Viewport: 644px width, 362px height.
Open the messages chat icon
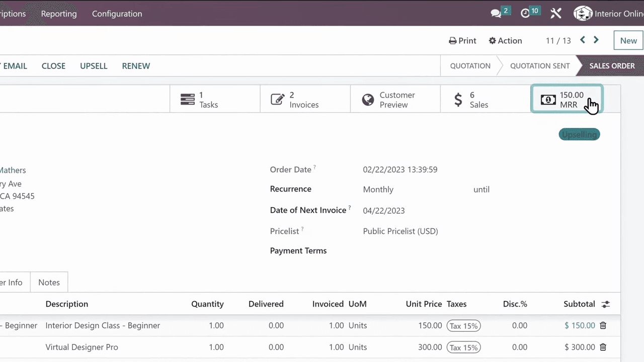click(497, 14)
